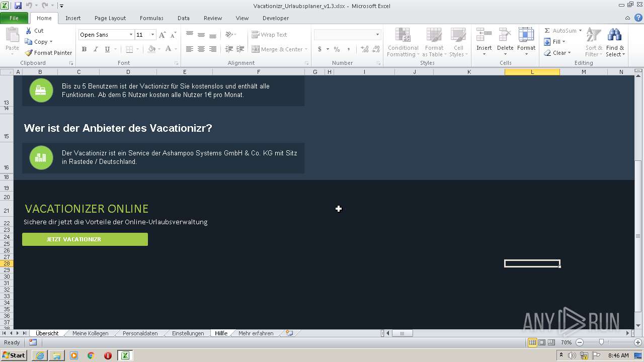This screenshot has width=644, height=362.
Task: Increase decimal places
Action: coord(364,49)
